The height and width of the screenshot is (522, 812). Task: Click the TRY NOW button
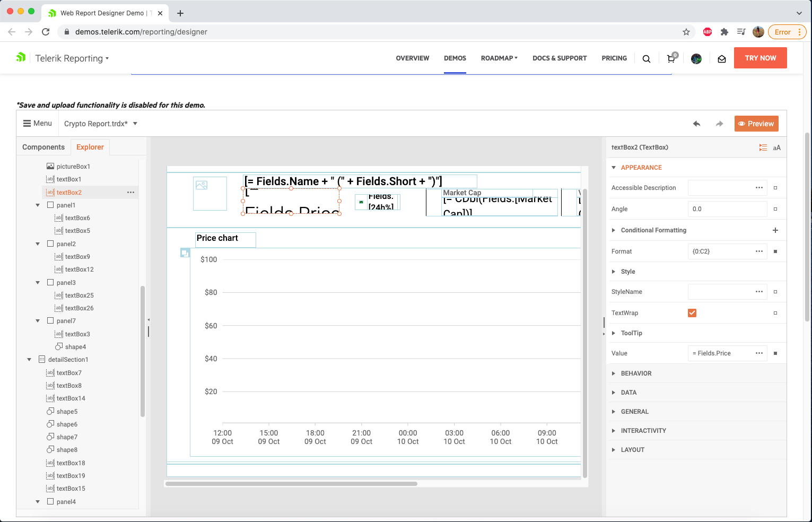(x=760, y=58)
